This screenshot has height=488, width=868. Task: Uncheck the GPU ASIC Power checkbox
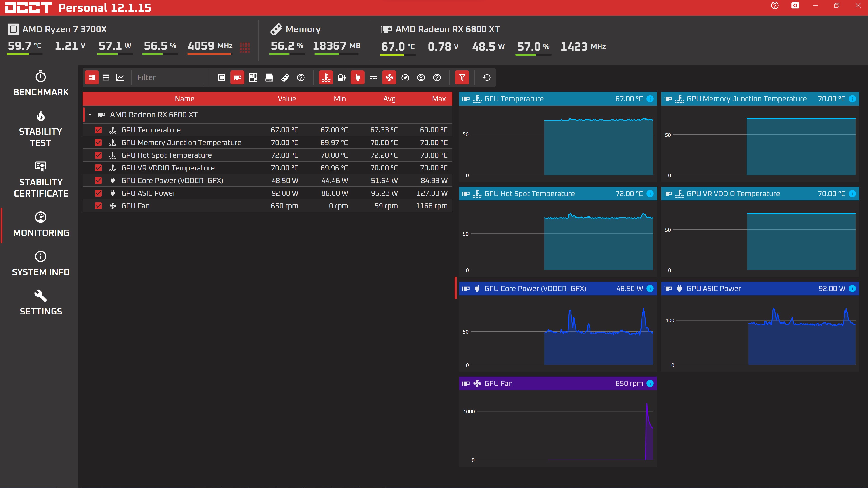tap(98, 193)
